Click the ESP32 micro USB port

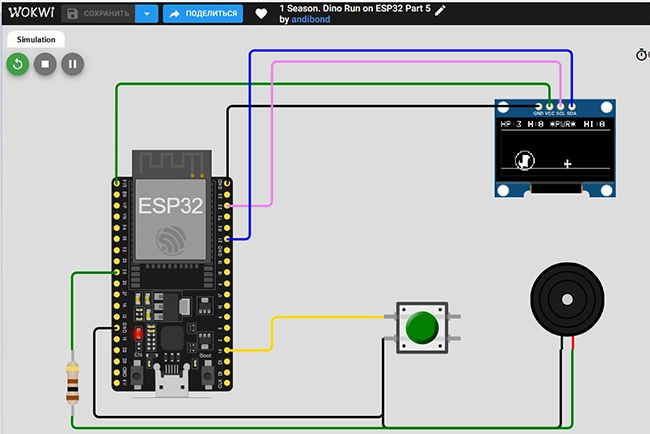[x=172, y=381]
